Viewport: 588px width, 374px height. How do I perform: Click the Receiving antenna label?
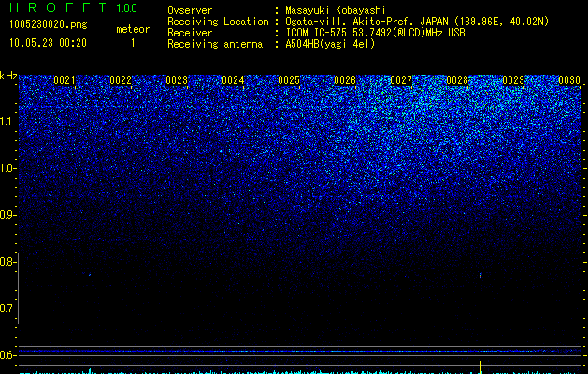(x=215, y=44)
